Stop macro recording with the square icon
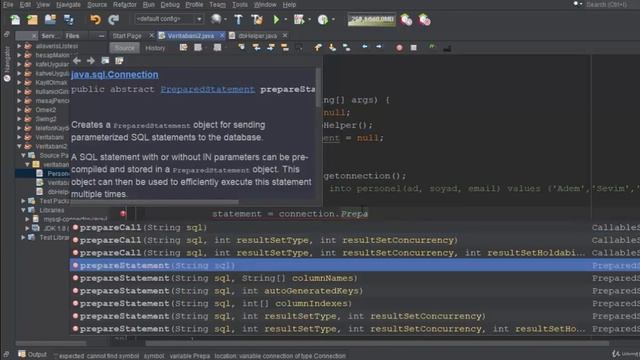The image size is (640, 360). point(413,48)
